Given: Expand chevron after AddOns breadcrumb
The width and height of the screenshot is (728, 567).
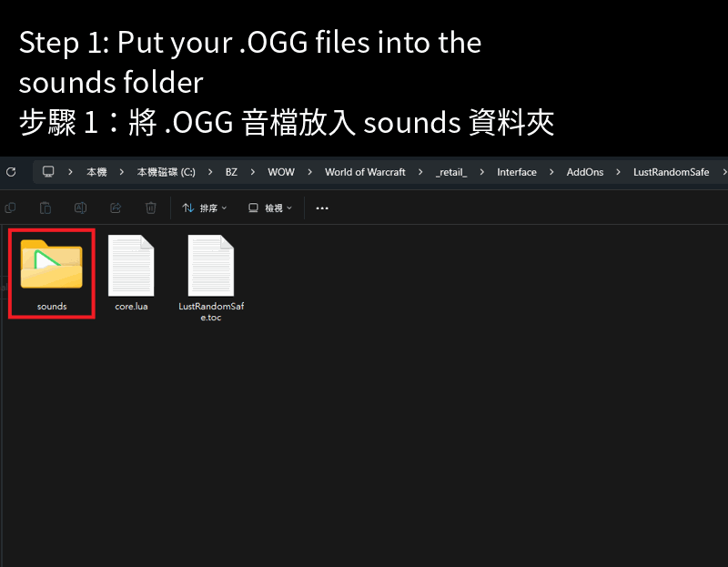Looking at the screenshot, I should (x=619, y=172).
